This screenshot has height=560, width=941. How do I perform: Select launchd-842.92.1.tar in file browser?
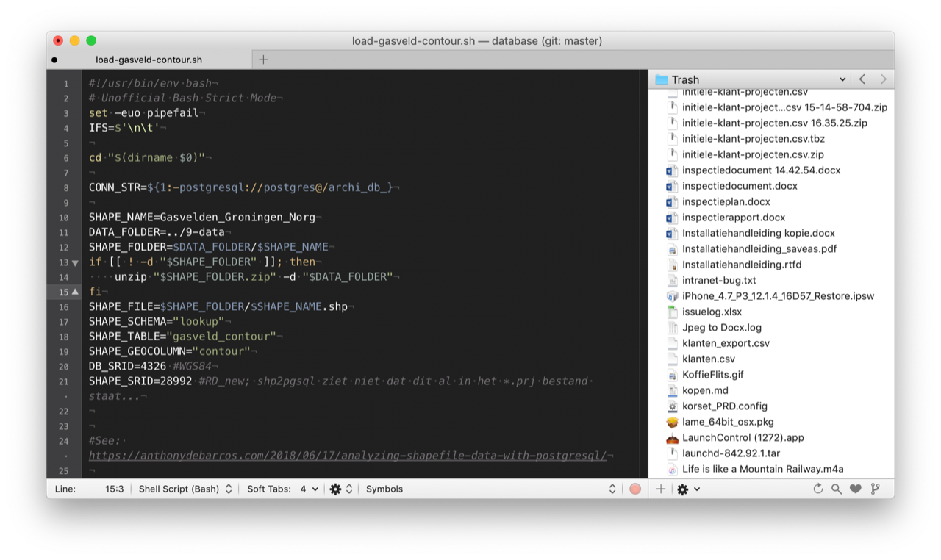click(x=731, y=453)
